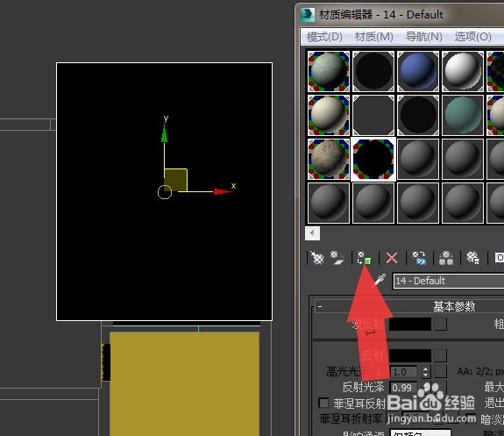Click left scroll arrow under sample slots

click(312, 233)
